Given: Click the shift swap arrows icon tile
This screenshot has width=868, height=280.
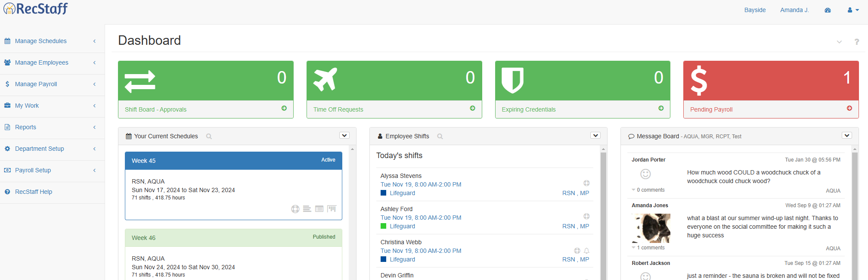Looking at the screenshot, I should click(x=140, y=81).
